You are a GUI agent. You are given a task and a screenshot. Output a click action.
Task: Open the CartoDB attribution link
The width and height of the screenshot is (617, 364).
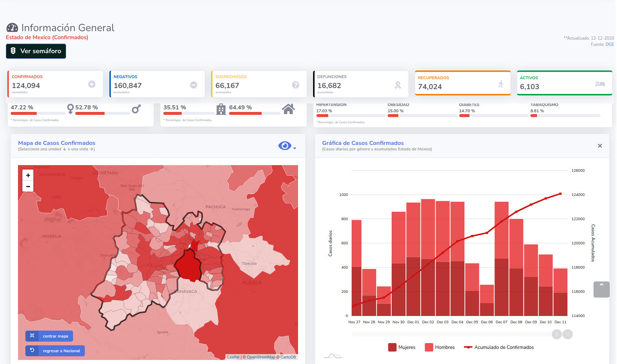[288, 357]
